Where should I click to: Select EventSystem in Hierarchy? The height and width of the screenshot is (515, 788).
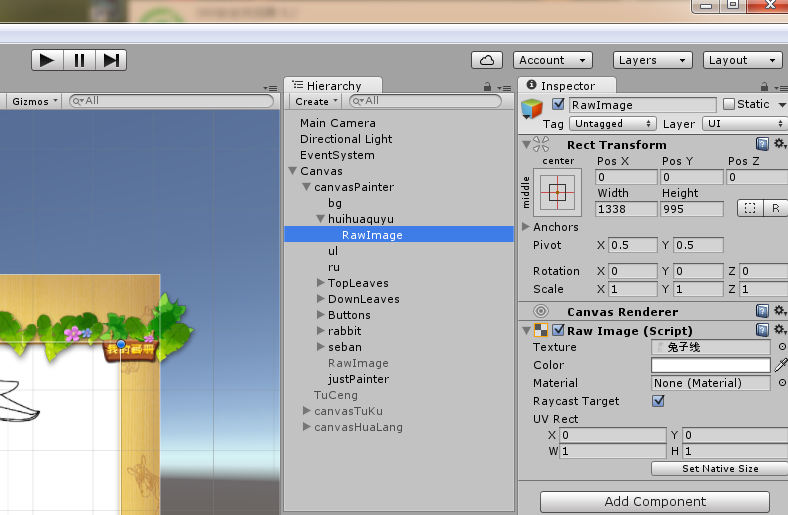tap(337, 155)
